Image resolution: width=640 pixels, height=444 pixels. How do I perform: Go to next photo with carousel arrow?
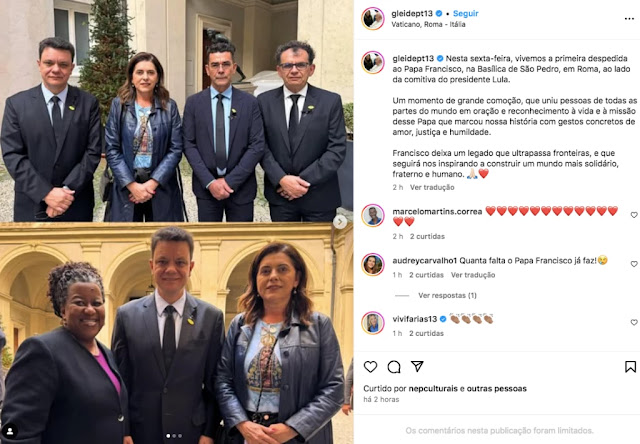[x=340, y=222]
